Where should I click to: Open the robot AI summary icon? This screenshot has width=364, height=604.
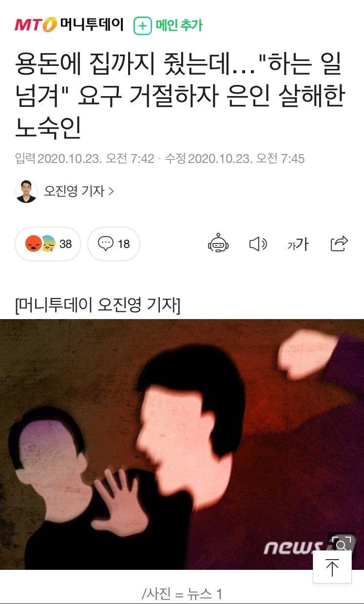[x=218, y=243]
